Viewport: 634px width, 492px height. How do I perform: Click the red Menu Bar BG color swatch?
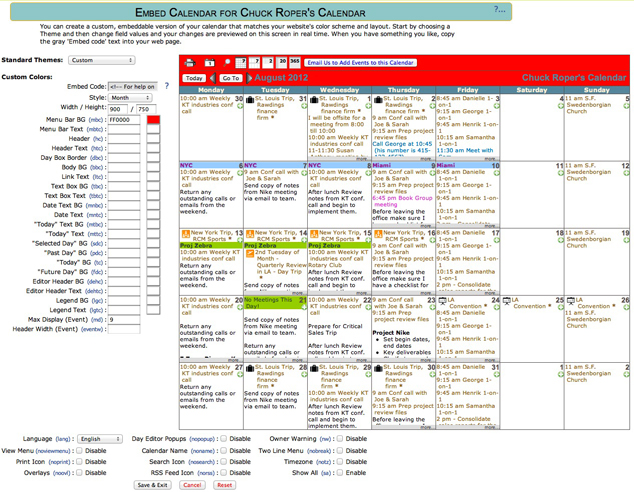[153, 120]
